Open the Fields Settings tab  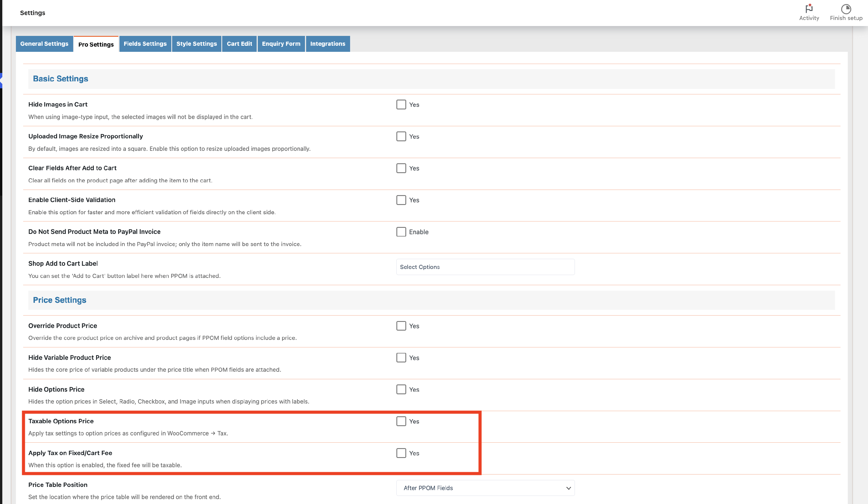[145, 44]
